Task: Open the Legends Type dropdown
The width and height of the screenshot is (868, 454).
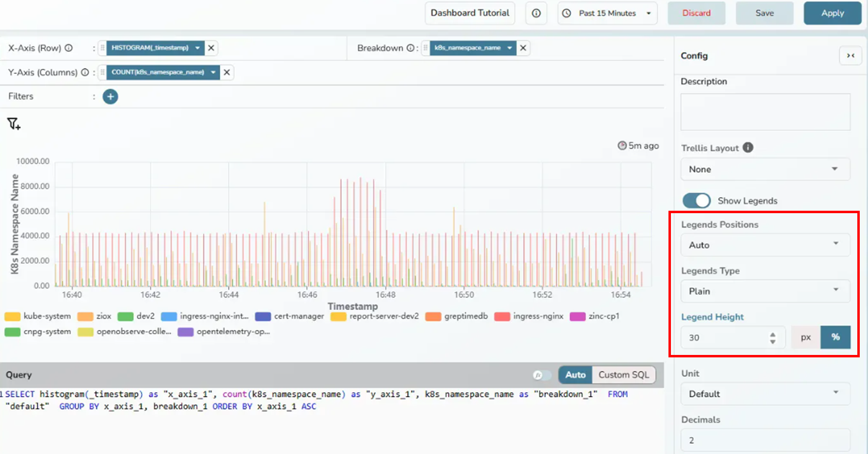Action: pyautogui.click(x=765, y=291)
